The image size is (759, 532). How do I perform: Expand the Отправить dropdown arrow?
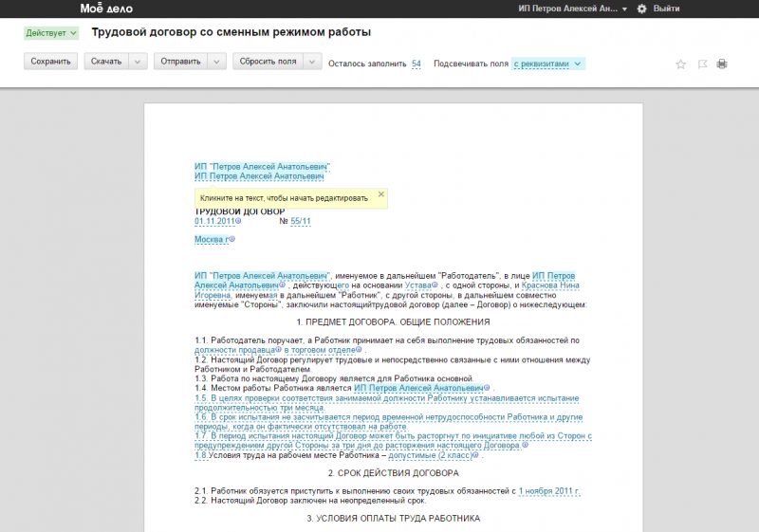(x=217, y=62)
